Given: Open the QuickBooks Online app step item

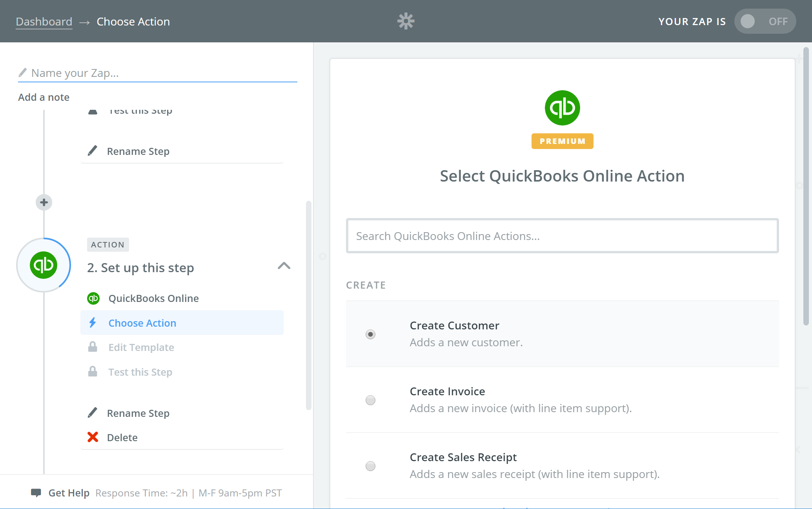Looking at the screenshot, I should click(182, 298).
